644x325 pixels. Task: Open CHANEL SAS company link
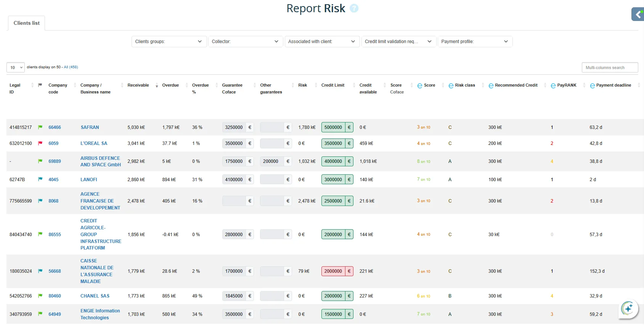[x=95, y=296]
